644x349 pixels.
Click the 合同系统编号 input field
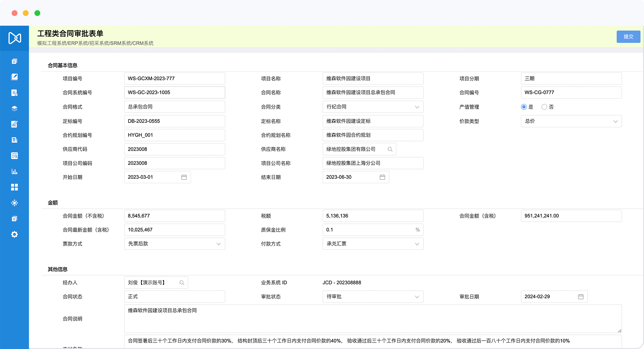tap(174, 92)
